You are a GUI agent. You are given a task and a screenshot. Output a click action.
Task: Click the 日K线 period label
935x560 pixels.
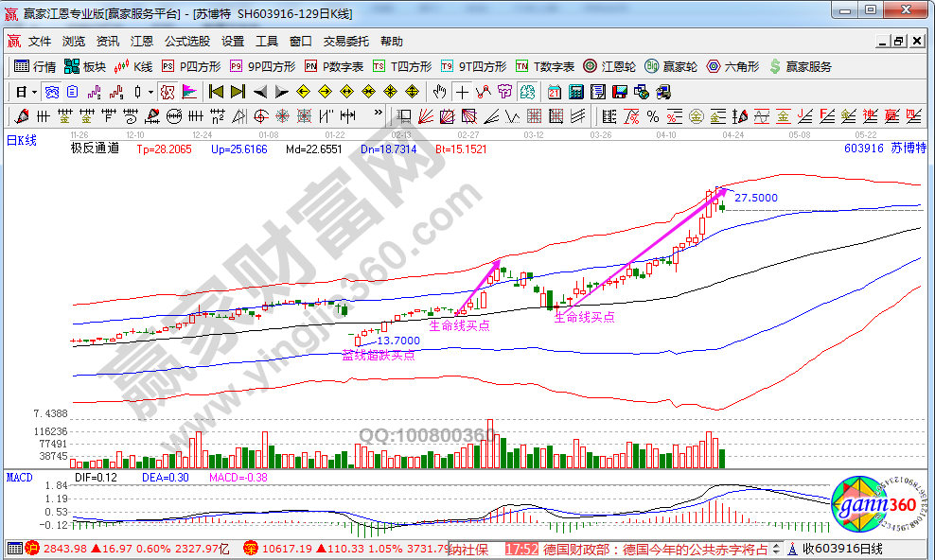tap(22, 141)
